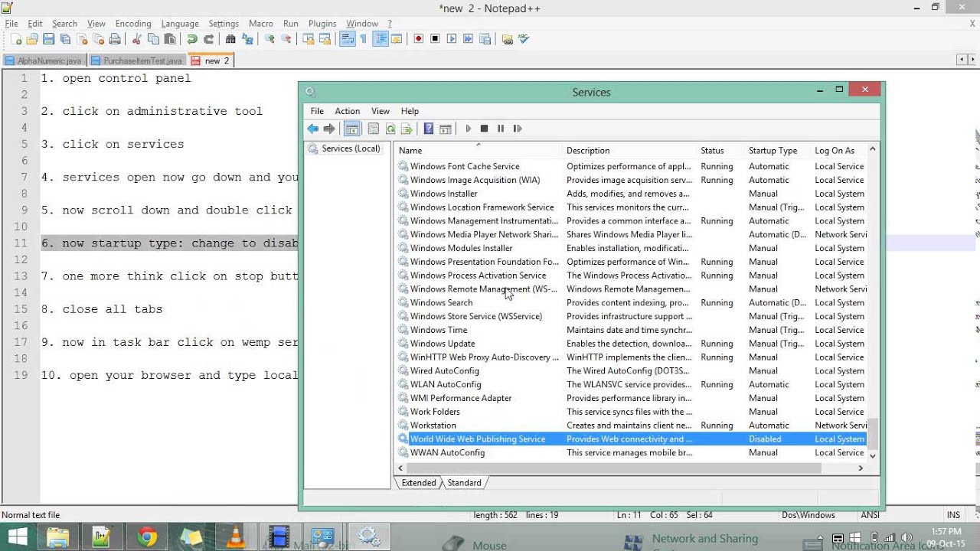
Task: Click Notepad++ Redo icon
Action: (x=208, y=39)
